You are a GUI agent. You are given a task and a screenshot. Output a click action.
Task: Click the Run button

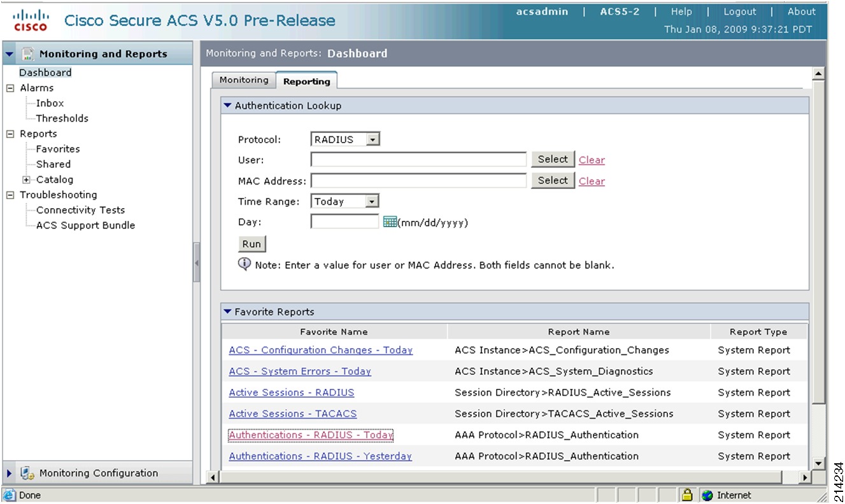(x=252, y=244)
